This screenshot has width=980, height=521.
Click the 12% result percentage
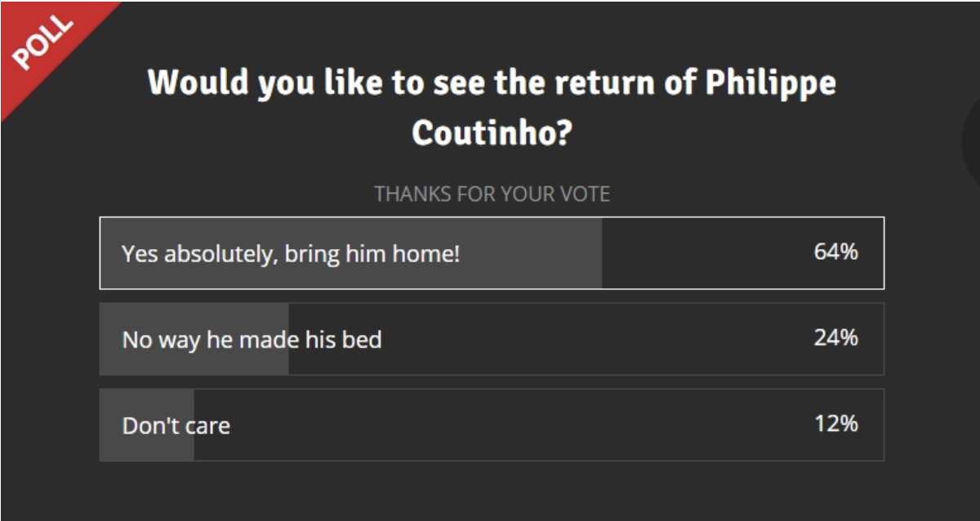(835, 424)
